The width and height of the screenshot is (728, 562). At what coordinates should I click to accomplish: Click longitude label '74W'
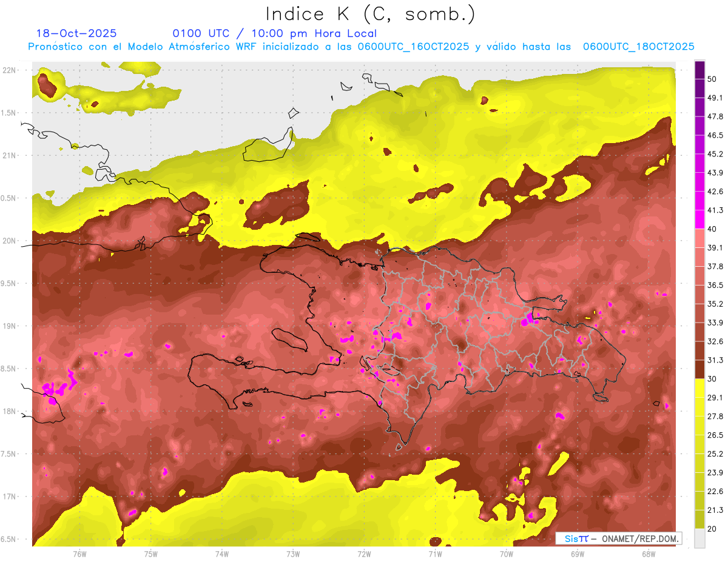(222, 554)
